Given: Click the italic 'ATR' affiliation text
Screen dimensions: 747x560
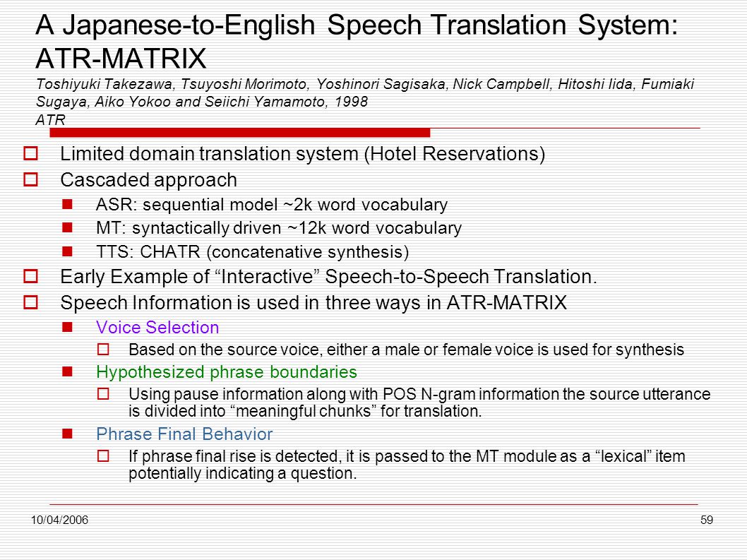Looking at the screenshot, I should 51,119.
